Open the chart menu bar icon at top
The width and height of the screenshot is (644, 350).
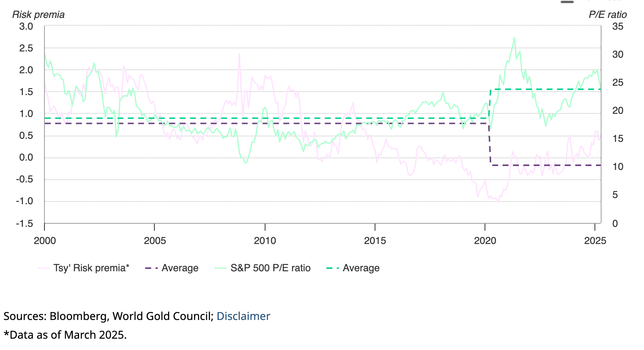tap(567, 2)
